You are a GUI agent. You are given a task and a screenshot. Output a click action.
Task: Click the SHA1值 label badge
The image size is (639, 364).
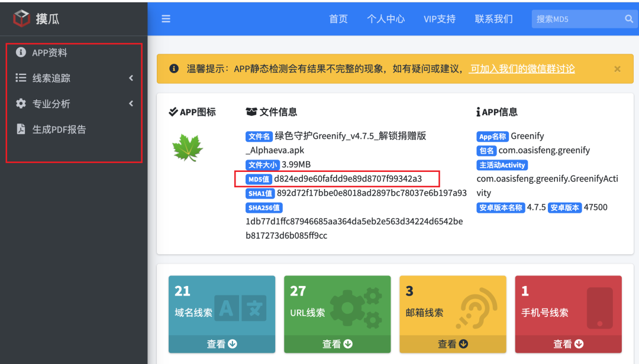click(260, 193)
